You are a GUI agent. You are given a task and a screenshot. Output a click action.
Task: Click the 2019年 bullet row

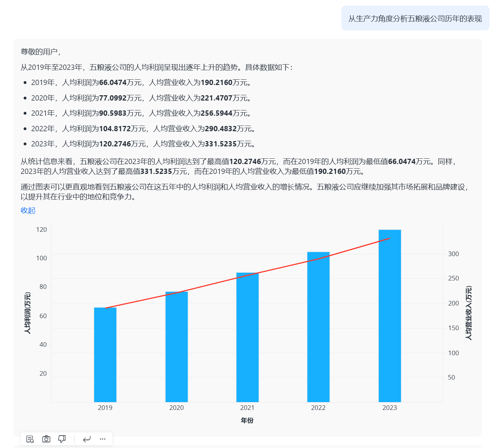click(141, 83)
